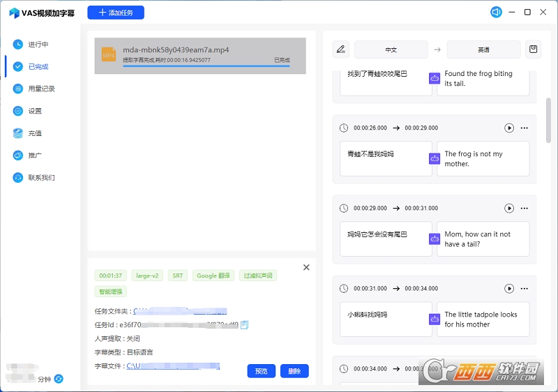Close the task details panel
558x392 pixels.
click(x=306, y=267)
